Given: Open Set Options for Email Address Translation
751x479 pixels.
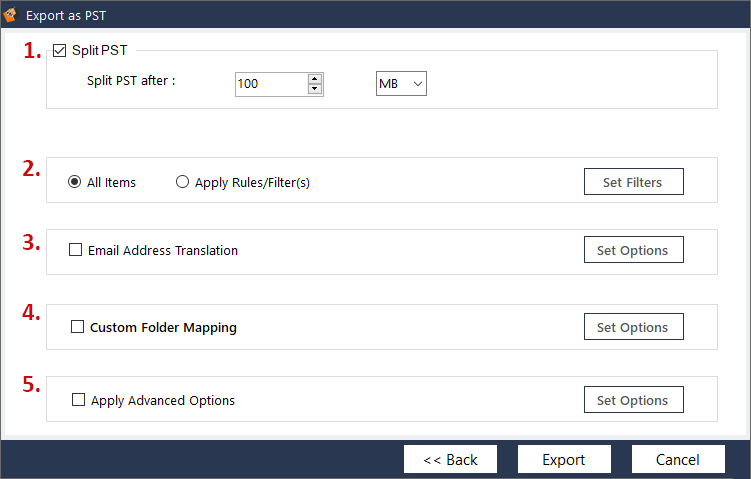Looking at the screenshot, I should 633,250.
